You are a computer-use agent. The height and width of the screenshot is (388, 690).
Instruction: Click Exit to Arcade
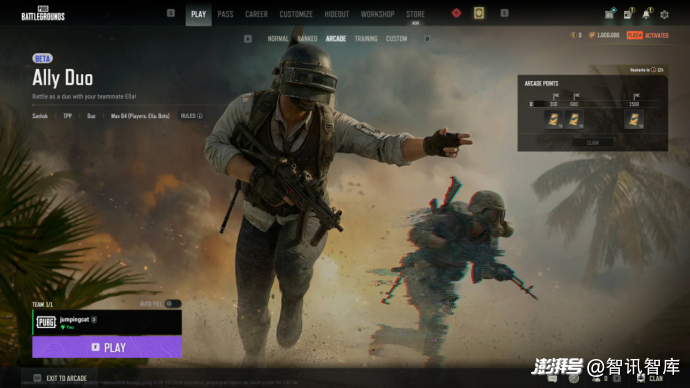pos(60,378)
